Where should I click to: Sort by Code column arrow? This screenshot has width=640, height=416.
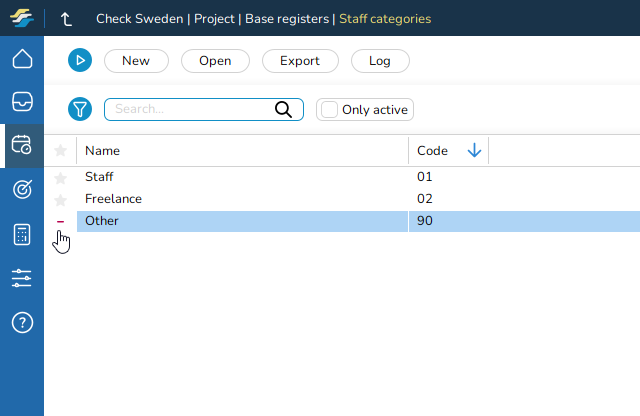coord(474,150)
